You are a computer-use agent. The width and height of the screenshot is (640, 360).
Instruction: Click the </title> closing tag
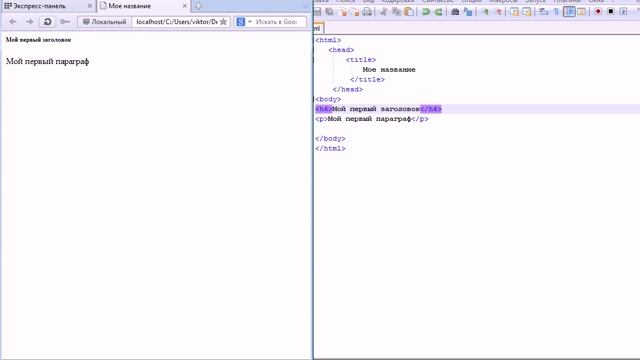367,79
